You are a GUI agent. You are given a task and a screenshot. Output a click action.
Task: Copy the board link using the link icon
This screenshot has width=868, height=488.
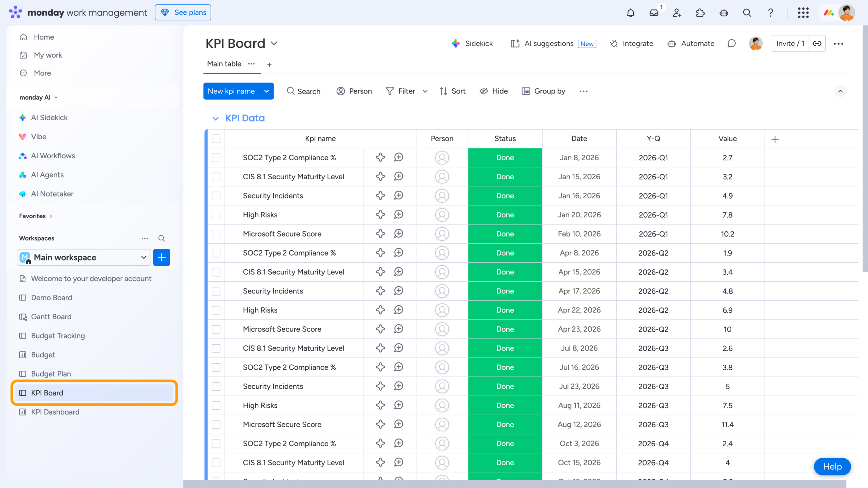(817, 43)
